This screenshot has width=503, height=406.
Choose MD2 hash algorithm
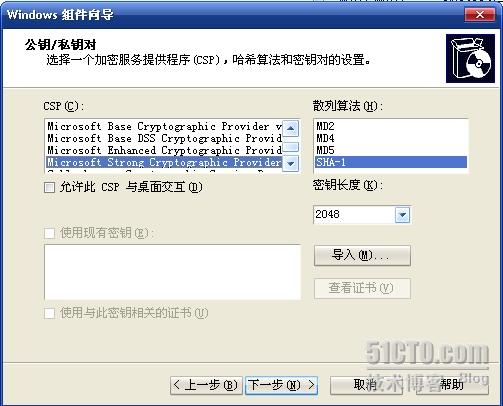point(391,126)
